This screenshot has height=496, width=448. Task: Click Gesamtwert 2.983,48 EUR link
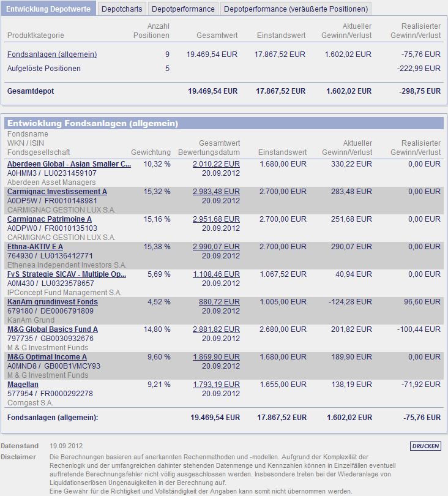(x=216, y=192)
